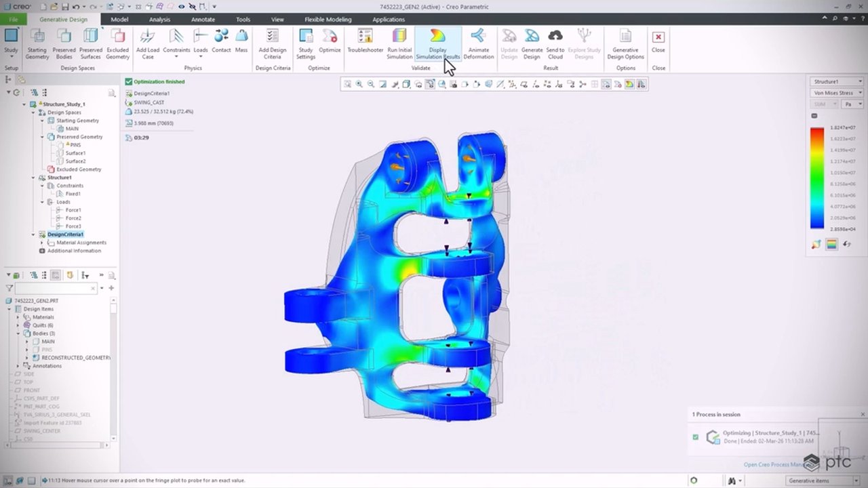Screen dimensions: 868x488
Task: Click Display Simulation Results
Action: click(437, 44)
